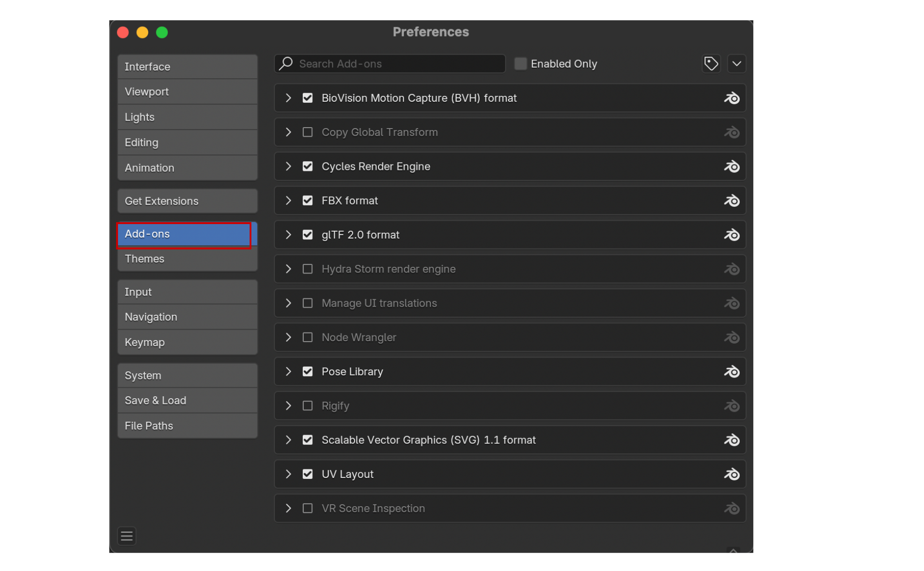Click Blender logo icon on FBX format row

(731, 201)
